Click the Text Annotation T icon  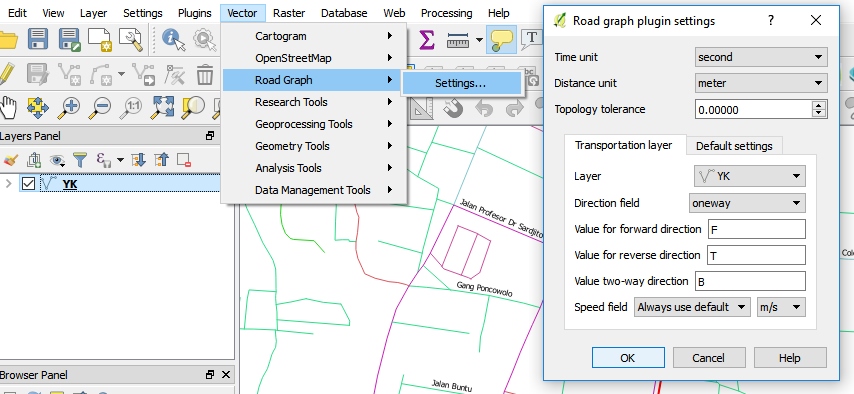click(532, 39)
